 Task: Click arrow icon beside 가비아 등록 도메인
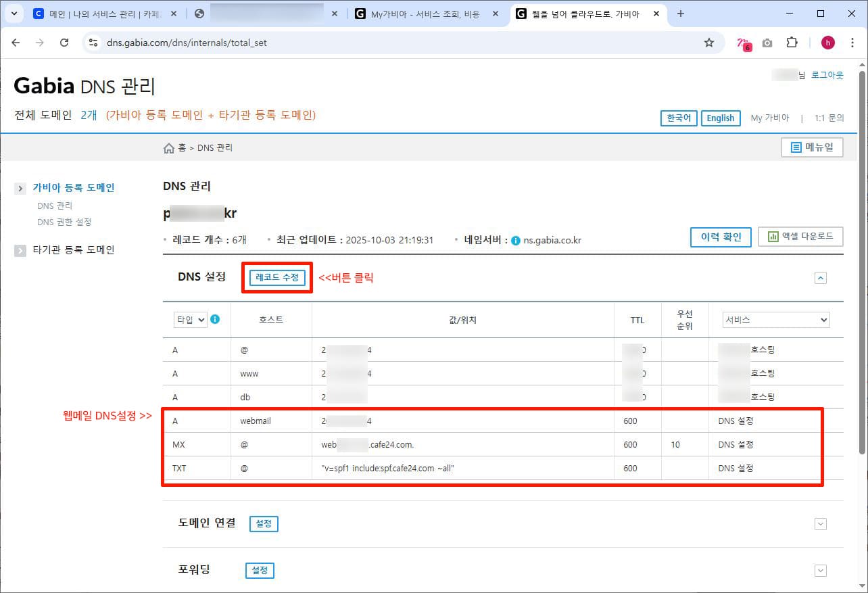coord(20,188)
